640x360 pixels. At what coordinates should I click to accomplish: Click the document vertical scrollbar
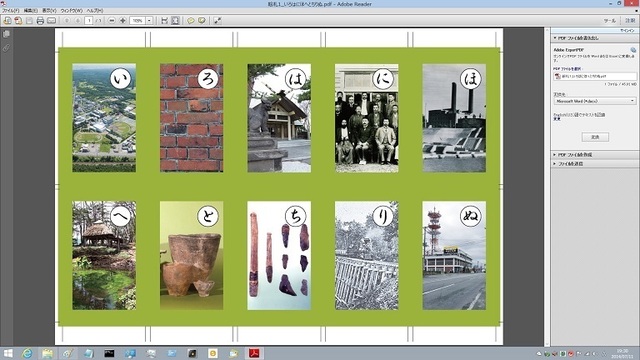pyautogui.click(x=547, y=187)
